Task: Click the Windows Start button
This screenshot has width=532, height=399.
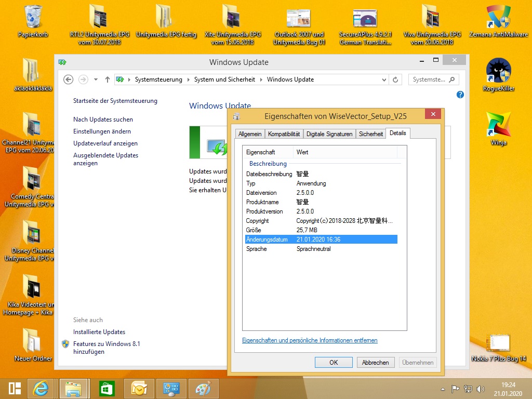Action: tap(15, 389)
